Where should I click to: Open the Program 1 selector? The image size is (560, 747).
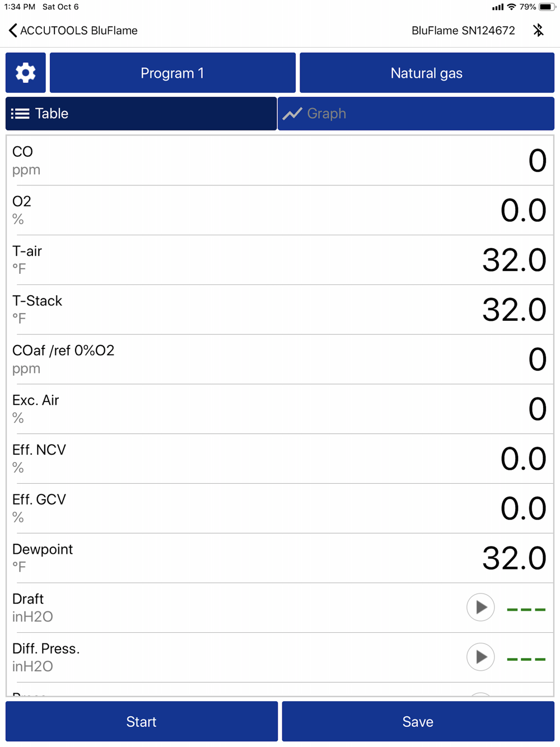click(x=172, y=73)
